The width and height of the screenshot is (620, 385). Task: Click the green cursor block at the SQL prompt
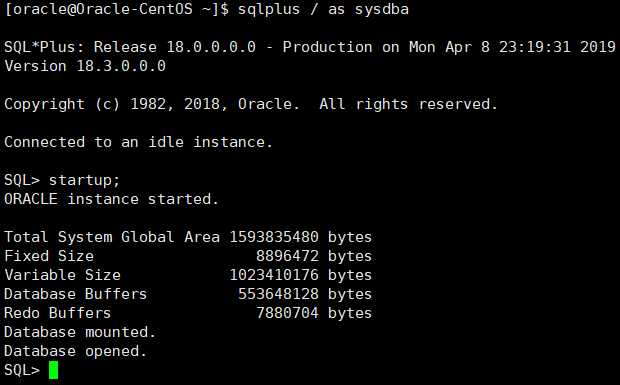[x=53, y=370]
